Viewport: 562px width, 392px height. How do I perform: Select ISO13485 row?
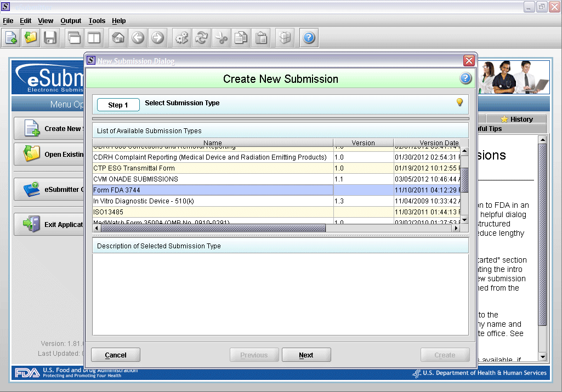[x=276, y=212]
